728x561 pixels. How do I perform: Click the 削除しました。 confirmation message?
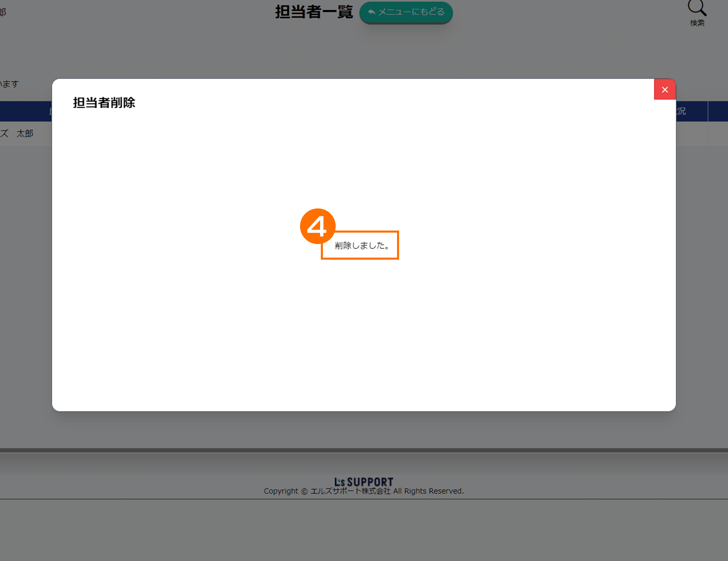pyautogui.click(x=362, y=245)
